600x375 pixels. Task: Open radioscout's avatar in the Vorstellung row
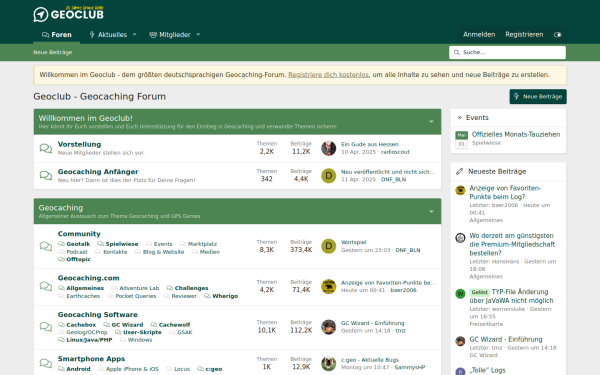pos(328,148)
